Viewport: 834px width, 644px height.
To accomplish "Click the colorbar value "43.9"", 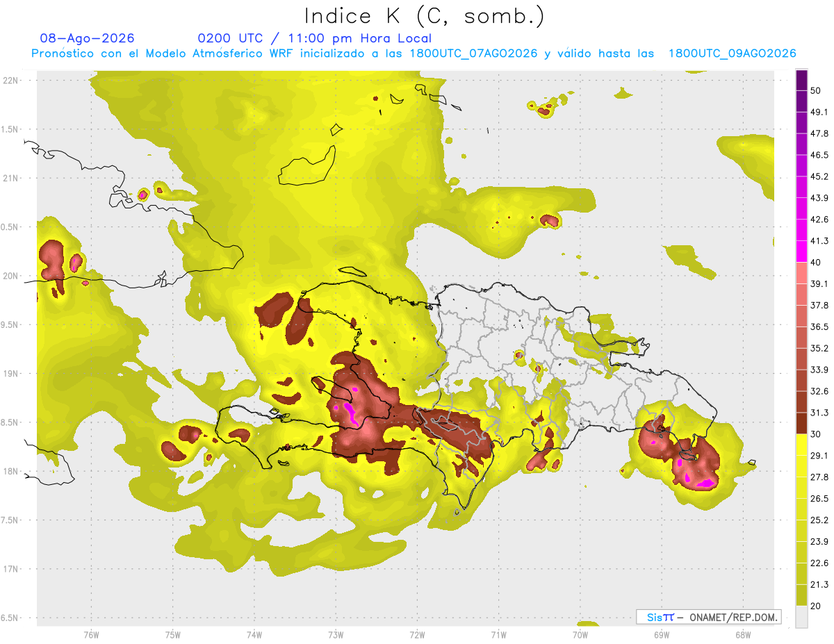I will (x=819, y=198).
